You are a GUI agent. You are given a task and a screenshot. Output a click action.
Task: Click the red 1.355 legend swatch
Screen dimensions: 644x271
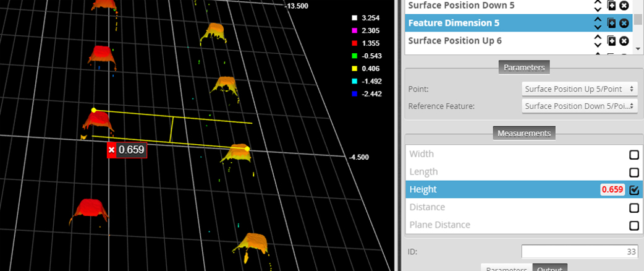[354, 43]
